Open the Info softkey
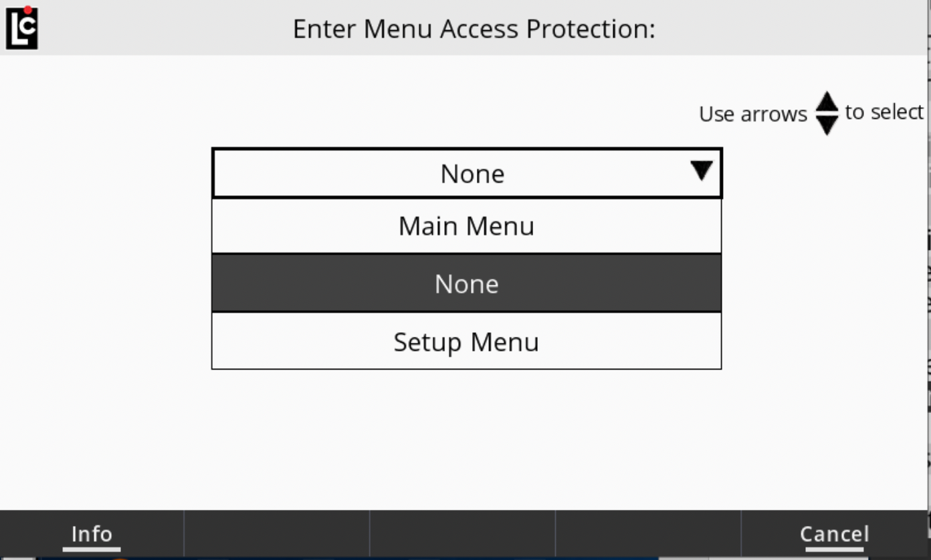Screen dimensions: 931x560 coord(92,534)
